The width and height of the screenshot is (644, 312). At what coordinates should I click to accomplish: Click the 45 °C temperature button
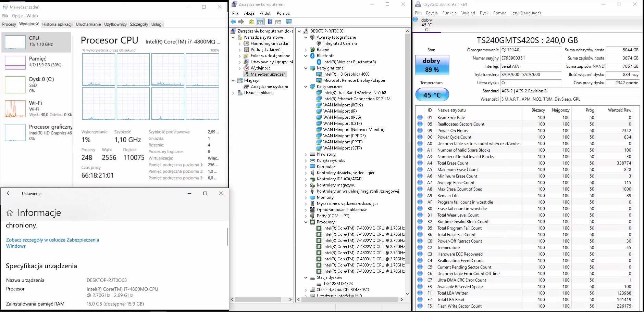coord(432,95)
